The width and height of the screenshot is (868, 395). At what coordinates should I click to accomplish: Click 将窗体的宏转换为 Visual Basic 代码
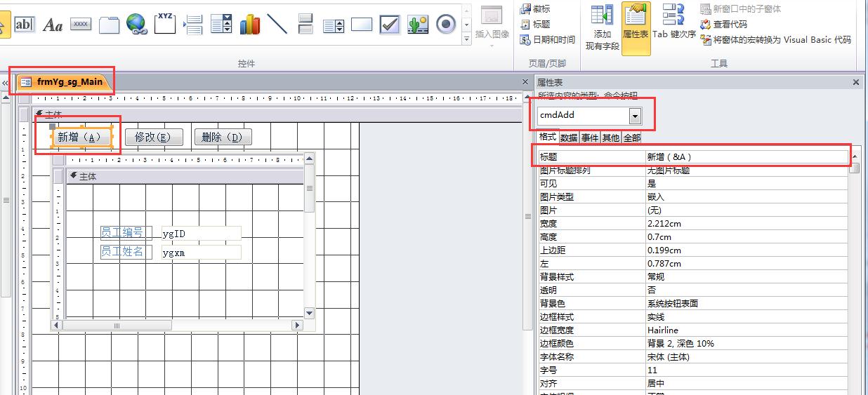tap(776, 39)
